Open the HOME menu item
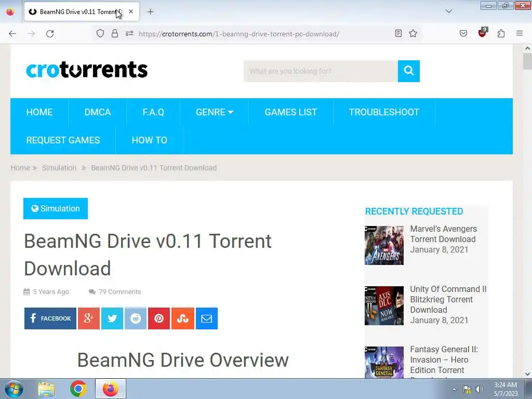The width and height of the screenshot is (532, 399). pyautogui.click(x=39, y=112)
